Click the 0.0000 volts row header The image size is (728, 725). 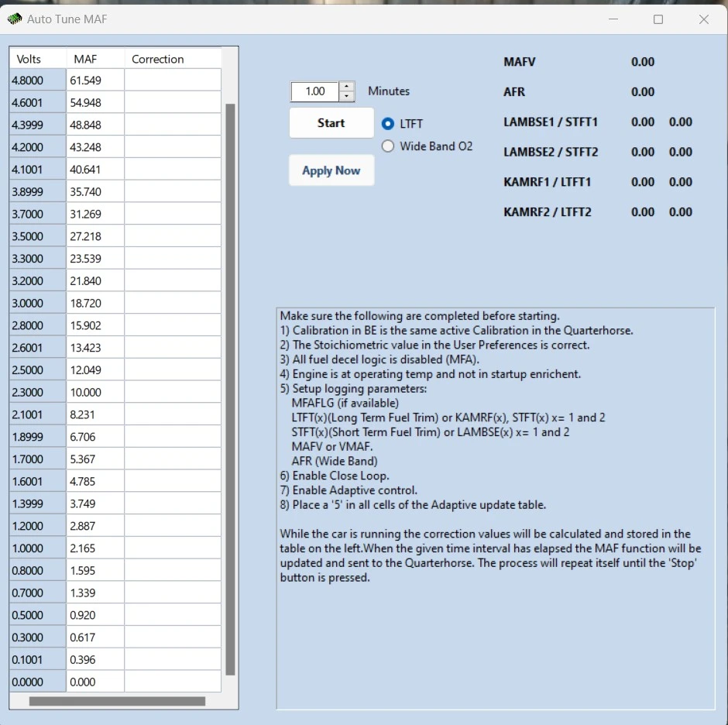click(x=38, y=682)
